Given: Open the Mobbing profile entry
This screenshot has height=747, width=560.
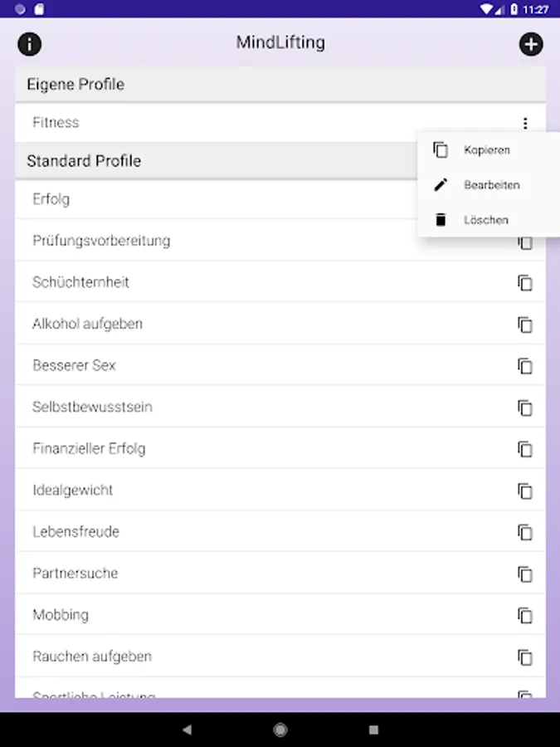Looking at the screenshot, I should (61, 615).
